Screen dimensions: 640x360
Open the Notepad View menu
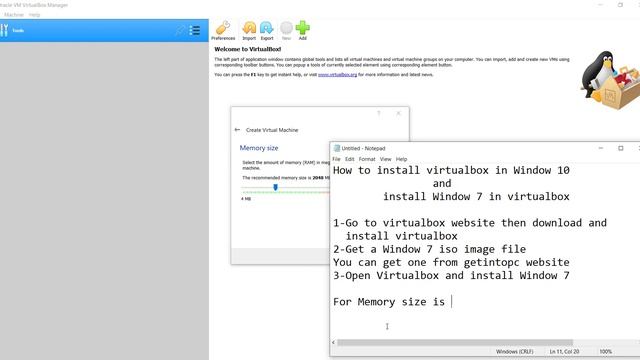(386, 159)
